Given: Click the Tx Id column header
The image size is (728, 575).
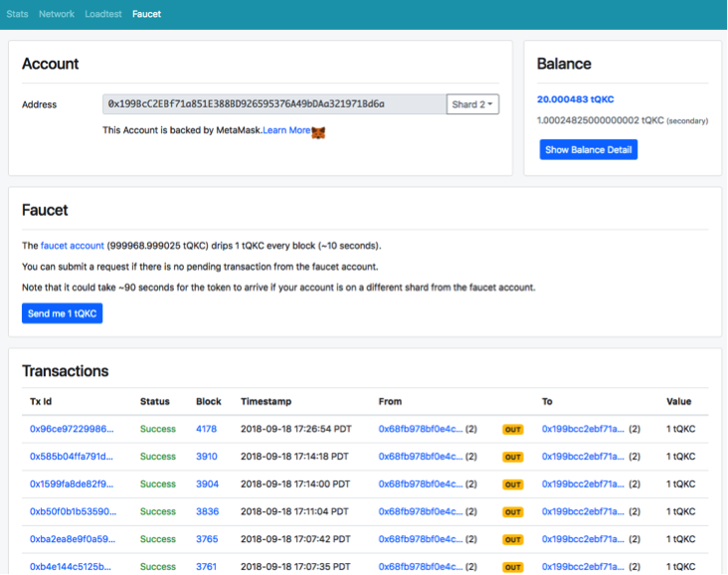Looking at the screenshot, I should click(x=41, y=401).
